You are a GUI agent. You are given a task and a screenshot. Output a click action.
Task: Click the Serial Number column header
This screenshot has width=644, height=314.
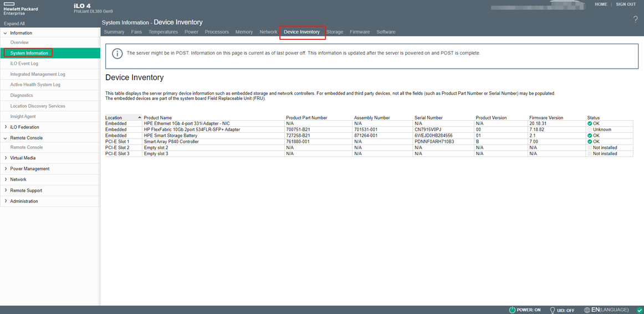coord(428,118)
